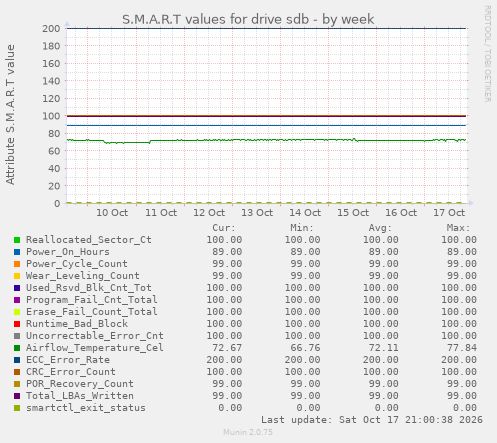This screenshot has height=443, width=497.
Task: Click the Program_Fail_Cnt_Total purple swatch
Action: (17, 300)
